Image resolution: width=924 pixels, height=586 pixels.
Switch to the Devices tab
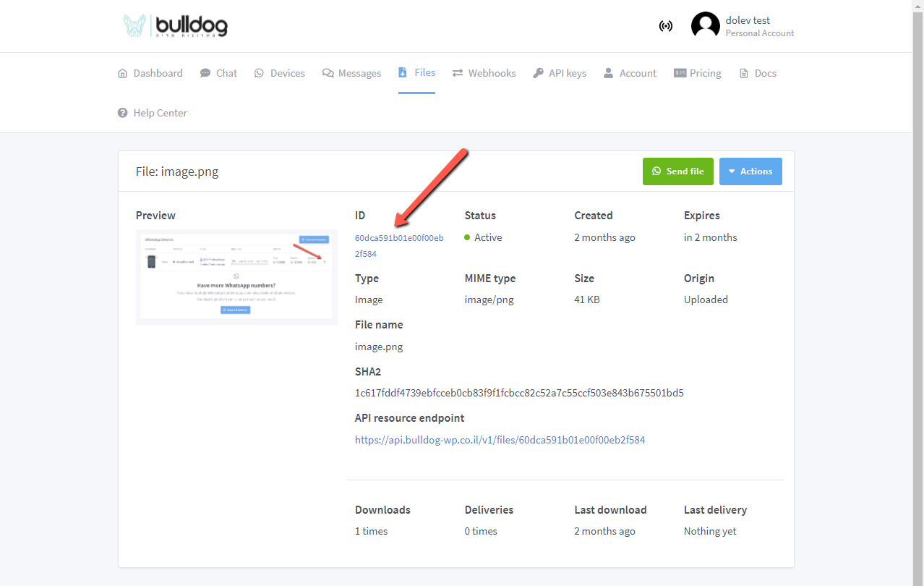click(280, 73)
